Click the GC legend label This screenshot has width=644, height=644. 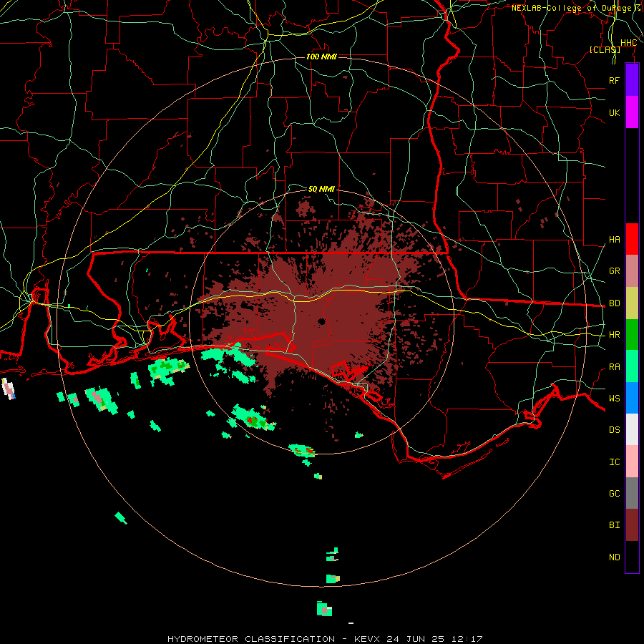tap(615, 494)
